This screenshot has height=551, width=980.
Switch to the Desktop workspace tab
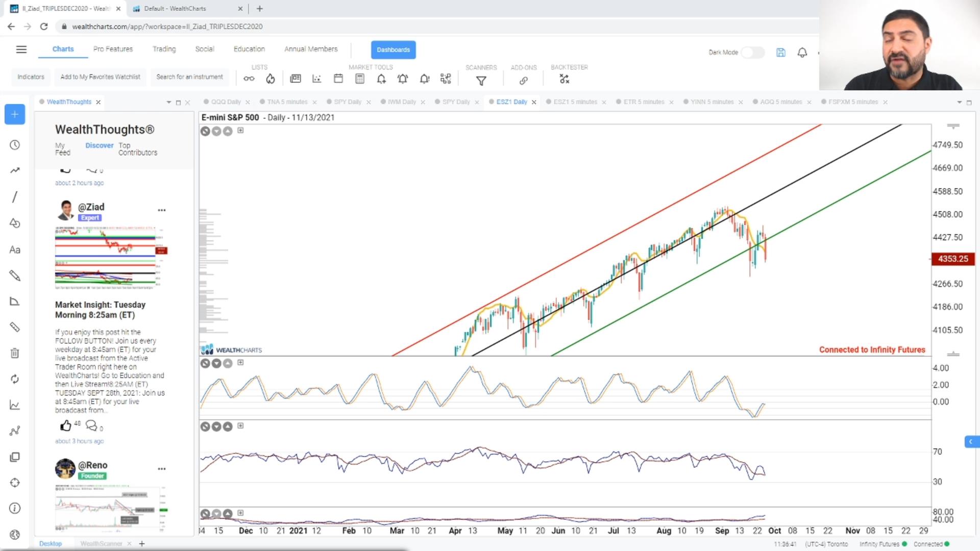[x=51, y=544]
